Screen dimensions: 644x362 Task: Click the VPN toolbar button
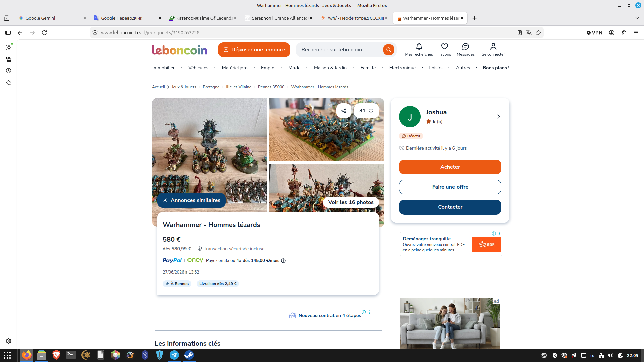click(594, 33)
